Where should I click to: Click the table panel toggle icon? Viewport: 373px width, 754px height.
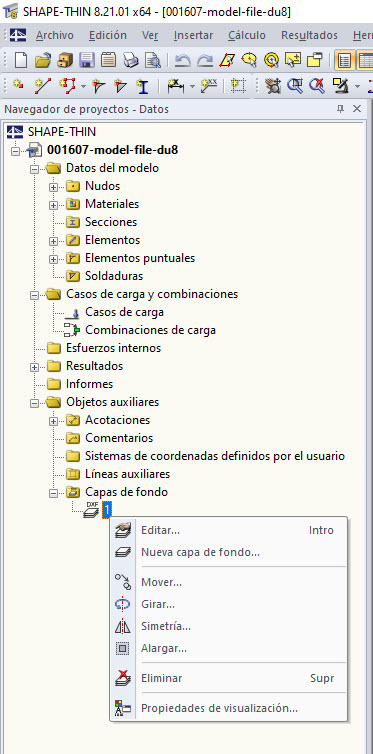click(365, 60)
